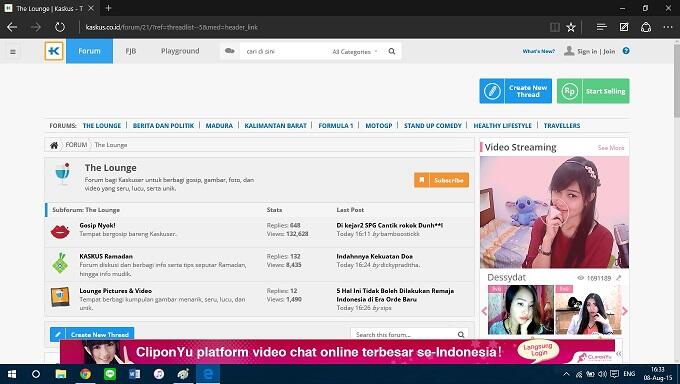
Task: Click Langsung Login on banner
Action: pyautogui.click(x=538, y=350)
